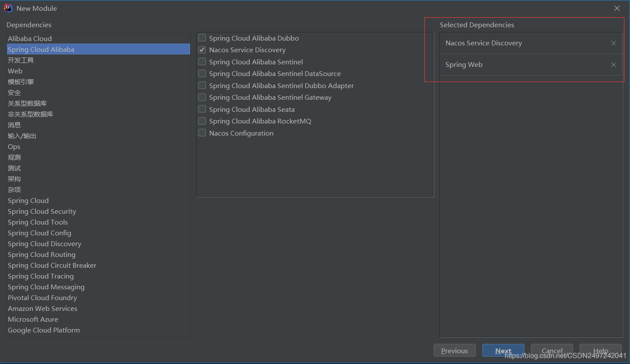
Task: Select Spring Cloud Circuit Breaker category
Action: pos(99,265)
